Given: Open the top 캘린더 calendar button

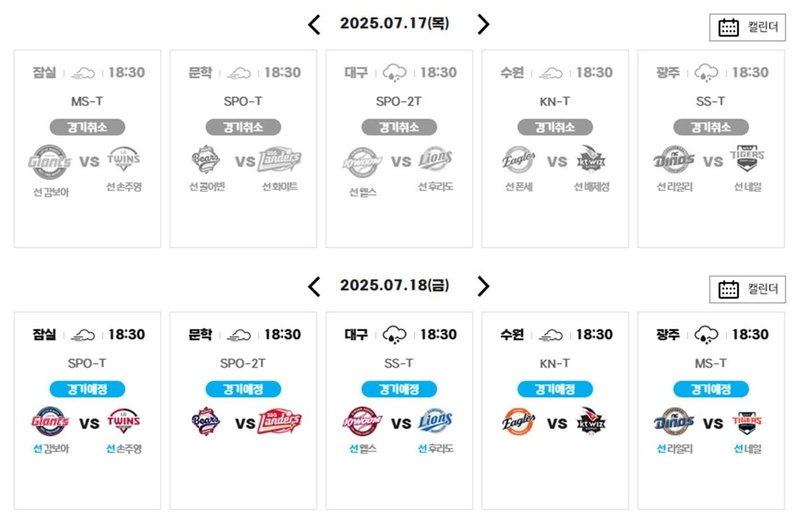Looking at the screenshot, I should coord(747,27).
